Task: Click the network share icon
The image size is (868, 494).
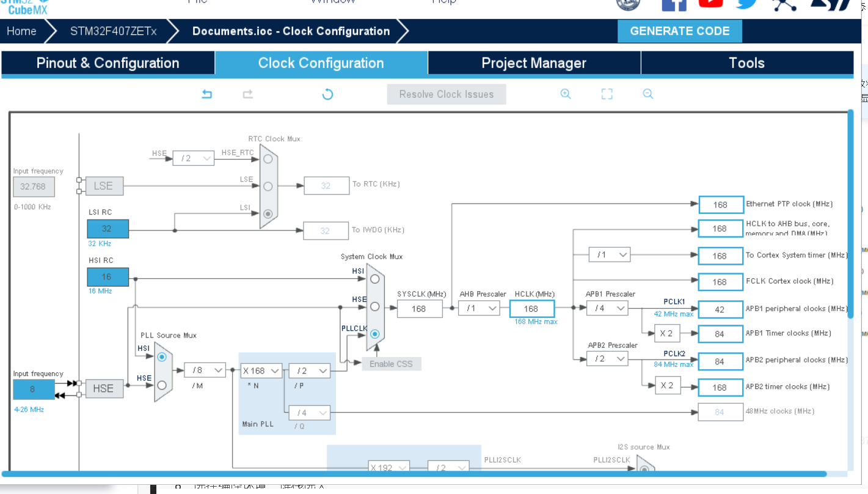Action: [785, 5]
